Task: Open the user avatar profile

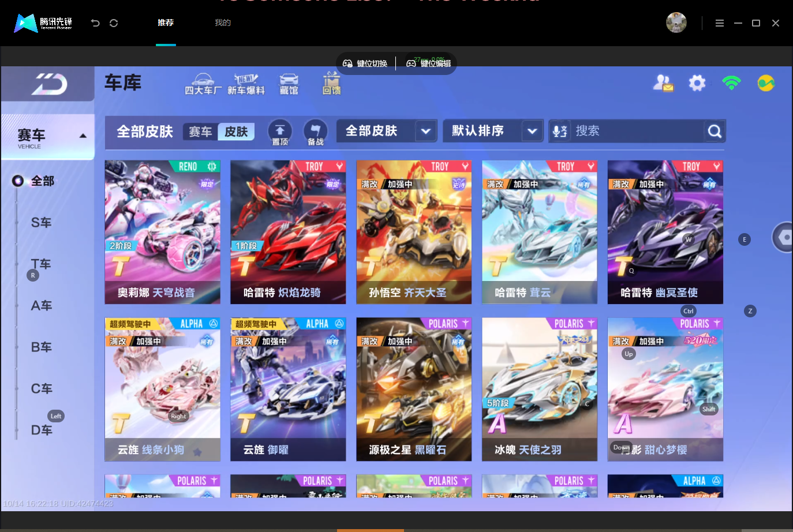Action: [676, 23]
